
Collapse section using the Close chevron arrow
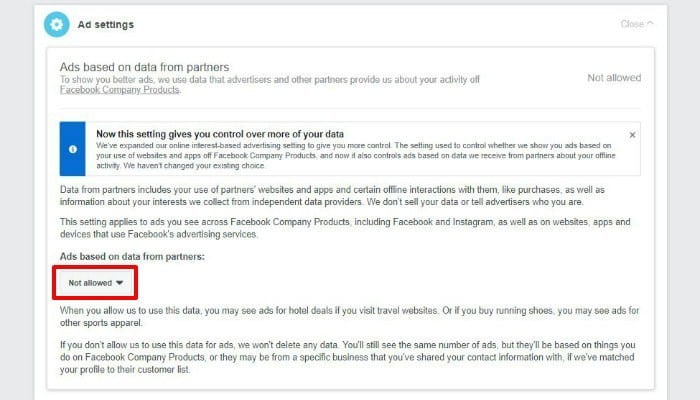[650, 24]
